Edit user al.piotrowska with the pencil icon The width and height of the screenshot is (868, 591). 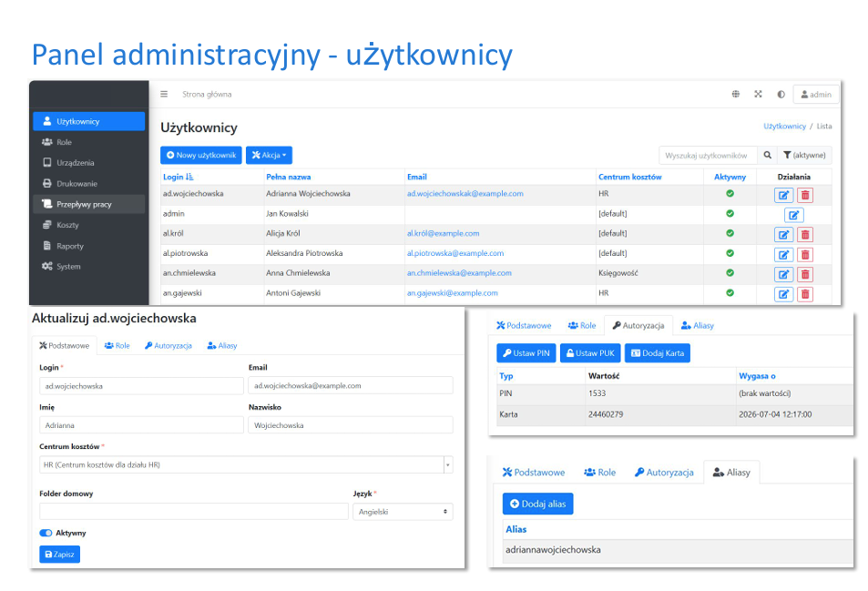783,255
